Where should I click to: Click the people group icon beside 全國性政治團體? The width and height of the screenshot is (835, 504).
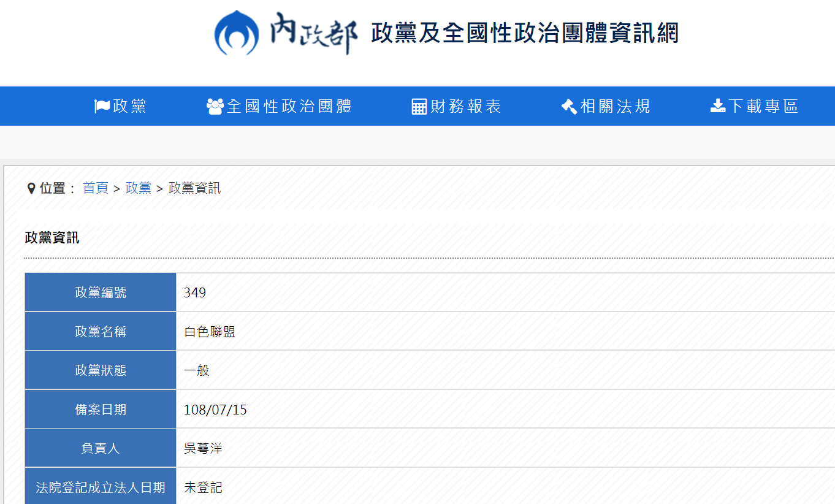coord(215,107)
